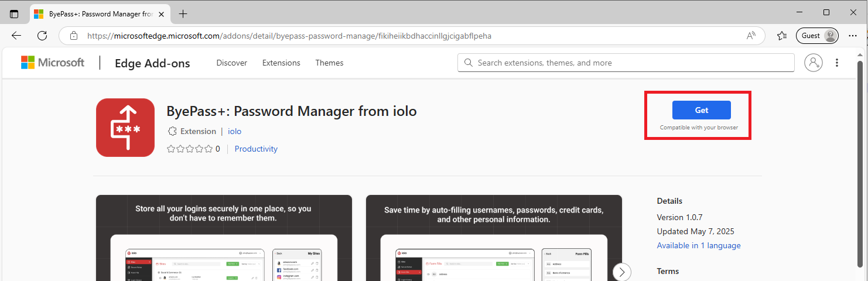Viewport: 868px width, 281px height.
Task: Open the Discover menu item
Action: coord(232,63)
